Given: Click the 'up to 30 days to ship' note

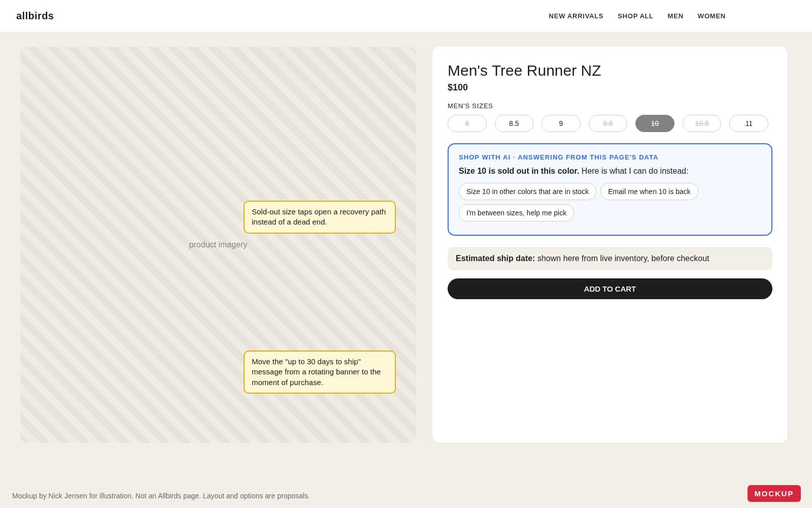Looking at the screenshot, I should pyautogui.click(x=320, y=372).
